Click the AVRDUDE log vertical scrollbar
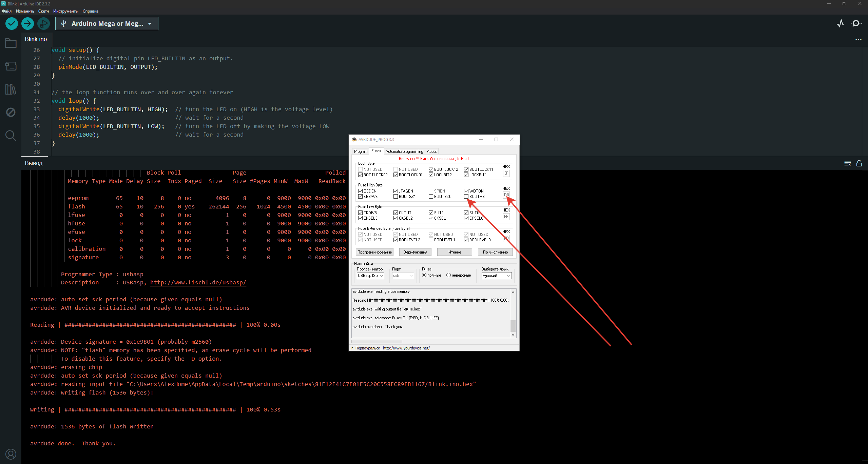 pyautogui.click(x=513, y=325)
